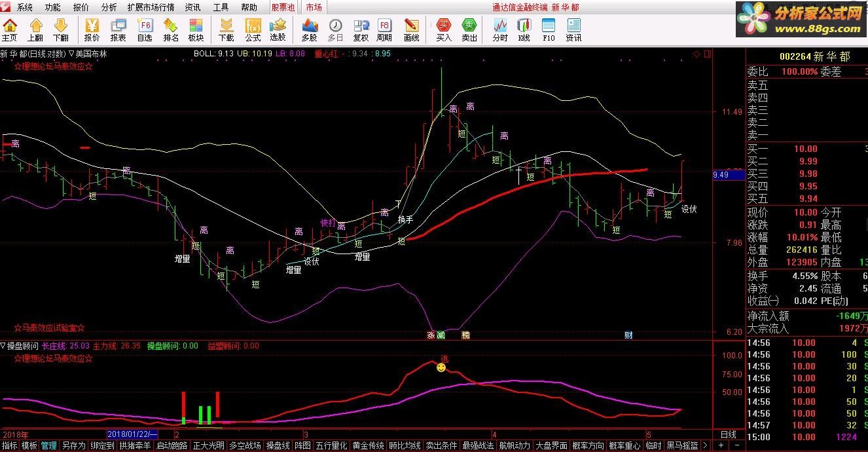Click the 2018/01/22 date marker on timeline
Image resolution: width=868 pixels, height=452 pixels.
(x=133, y=434)
